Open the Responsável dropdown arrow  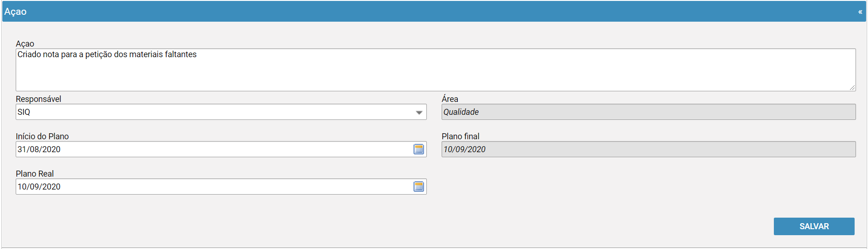tap(419, 112)
